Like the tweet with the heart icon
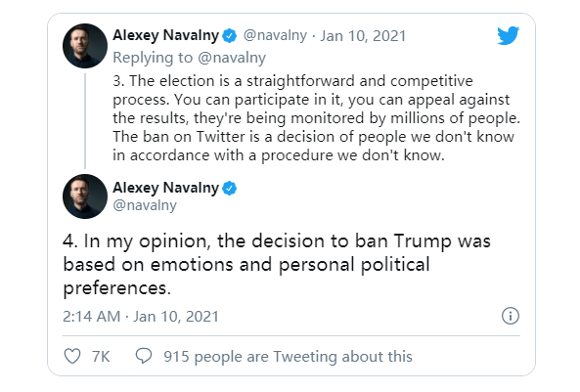Screen dimensions: 580x392 click(x=72, y=356)
